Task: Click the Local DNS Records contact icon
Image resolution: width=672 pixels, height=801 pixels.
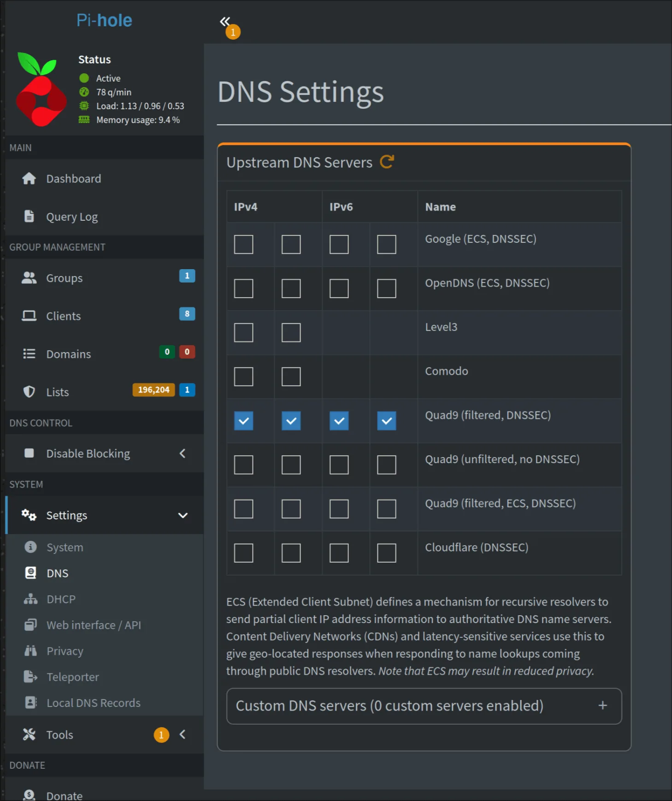Action: point(30,703)
